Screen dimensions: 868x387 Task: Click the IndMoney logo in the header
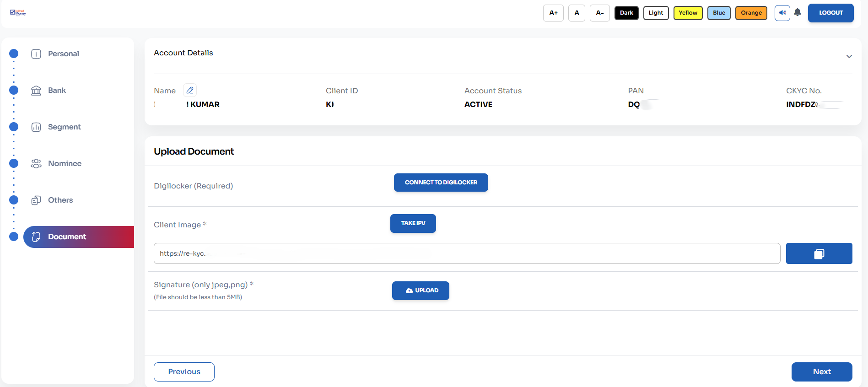pos(18,12)
